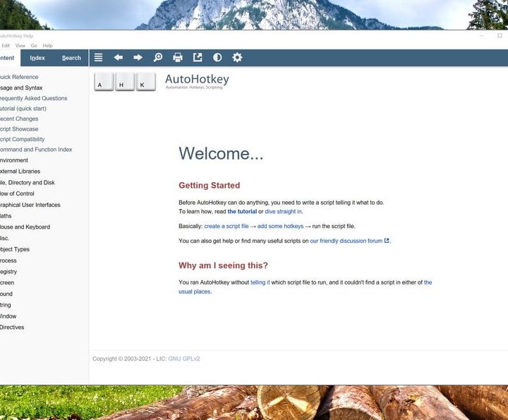Image resolution: width=508 pixels, height=420 pixels.
Task: Open the GNU GPLv2 license link
Action: click(184, 359)
